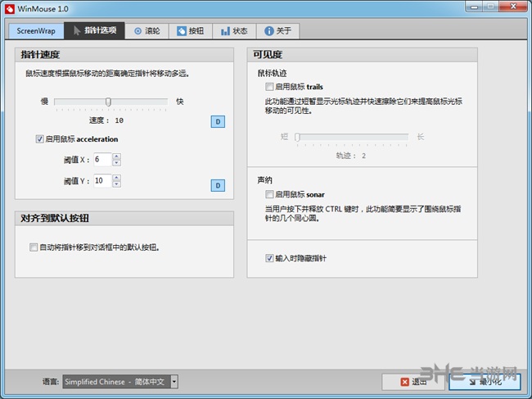Open the 关于 info tab
This screenshot has width=532, height=399.
coord(277,31)
